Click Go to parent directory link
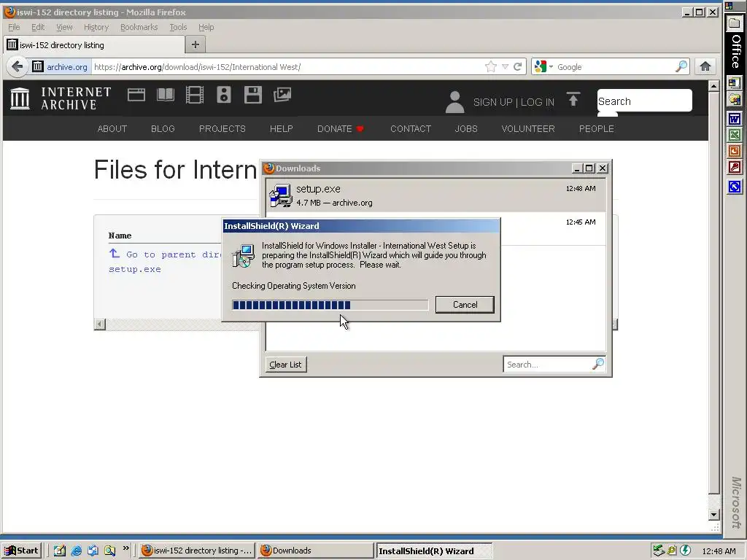This screenshot has width=747, height=560. point(165,254)
